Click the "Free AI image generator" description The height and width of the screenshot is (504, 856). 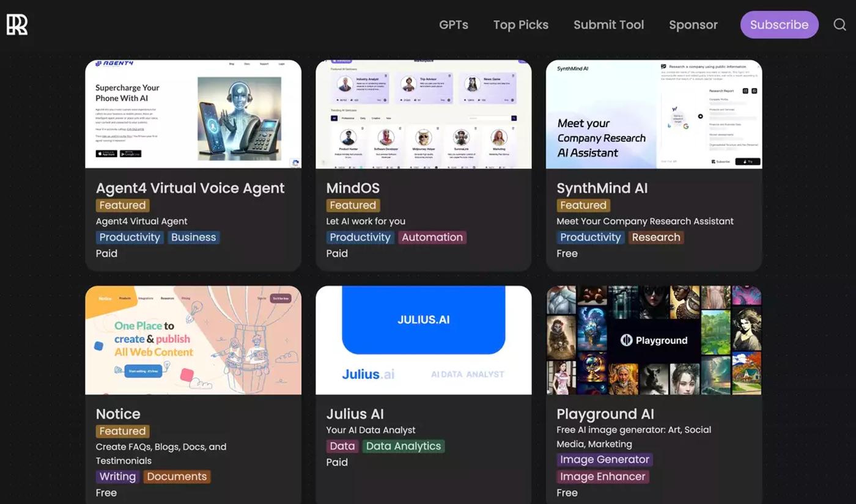[634, 437]
